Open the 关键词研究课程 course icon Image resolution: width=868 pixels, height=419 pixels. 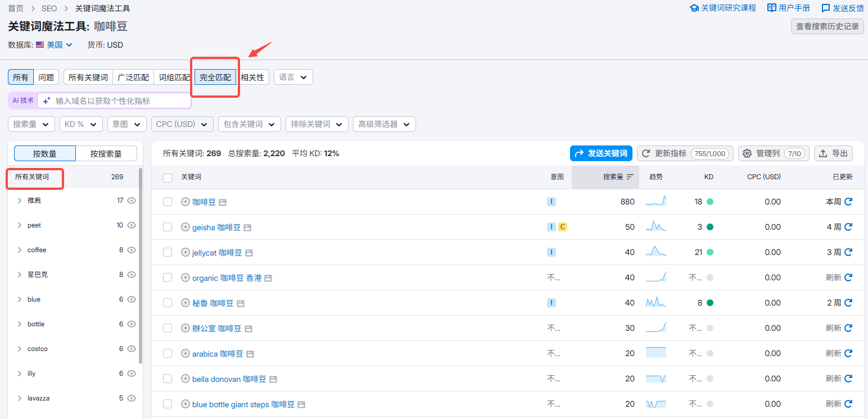693,8
